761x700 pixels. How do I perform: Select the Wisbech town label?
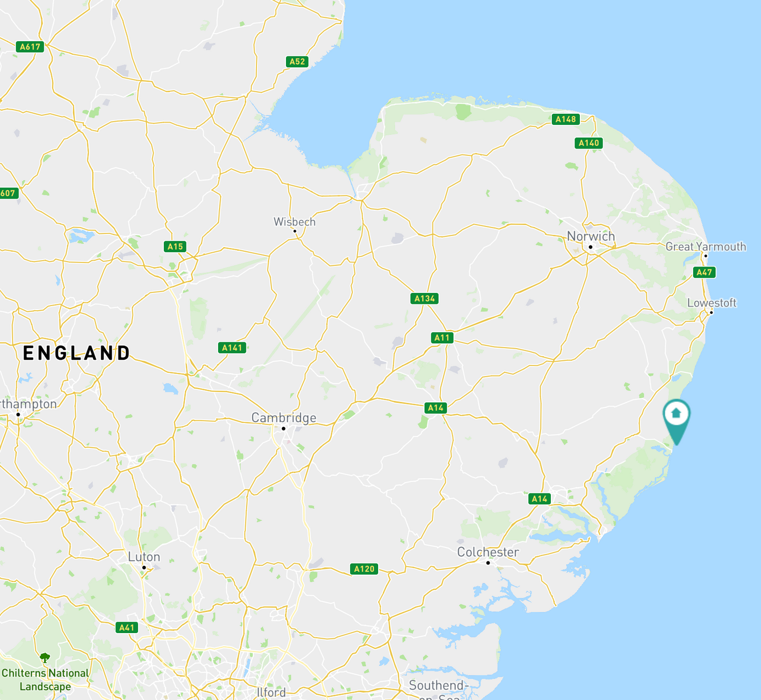pyautogui.click(x=294, y=222)
